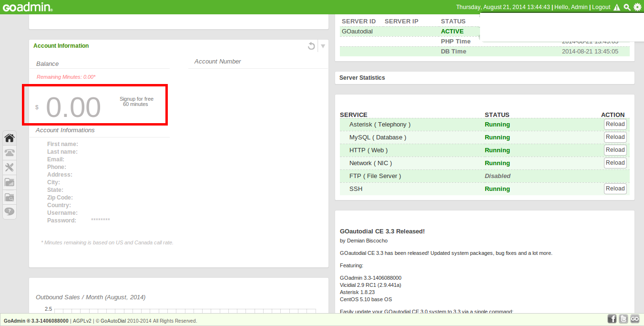Click the 'Running' status of SSH
This screenshot has height=326, width=644.
click(x=497, y=189)
